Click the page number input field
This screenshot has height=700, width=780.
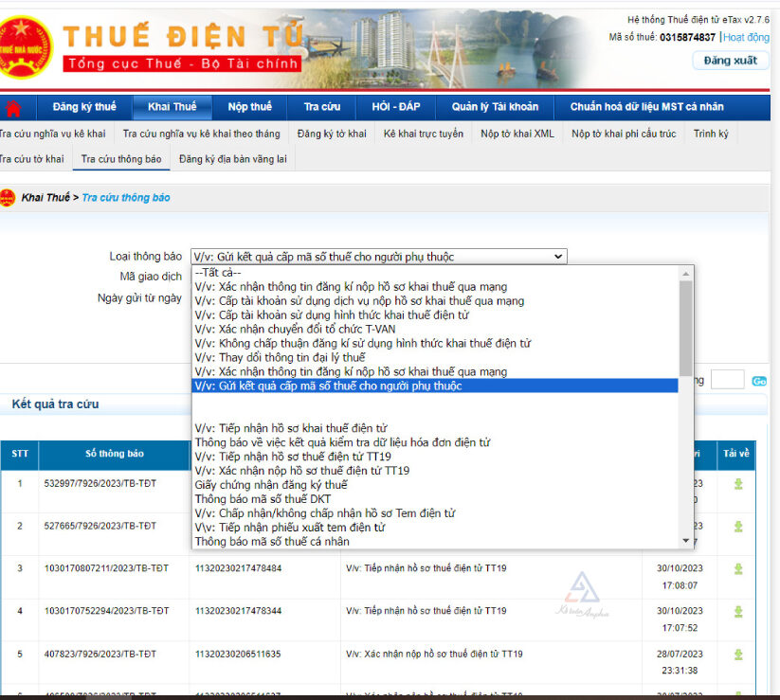[x=727, y=380]
